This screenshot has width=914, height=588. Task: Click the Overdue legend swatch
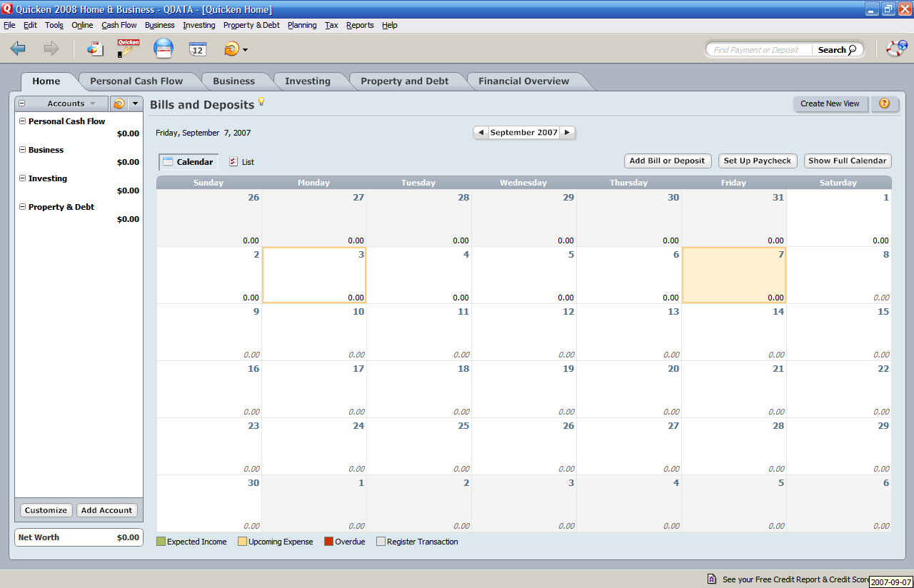(x=328, y=542)
